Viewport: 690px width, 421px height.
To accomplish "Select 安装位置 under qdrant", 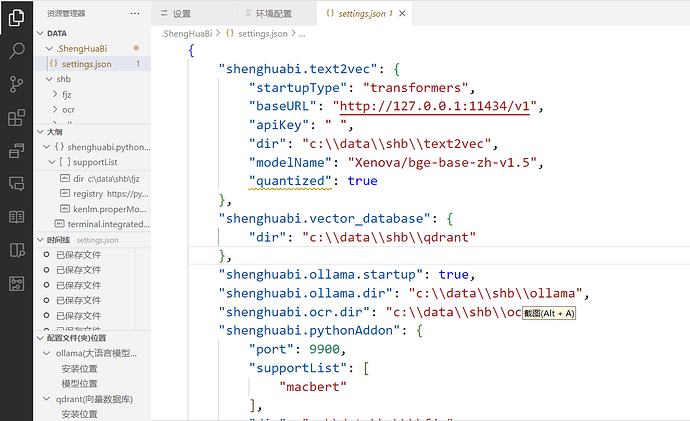I will click(80, 414).
